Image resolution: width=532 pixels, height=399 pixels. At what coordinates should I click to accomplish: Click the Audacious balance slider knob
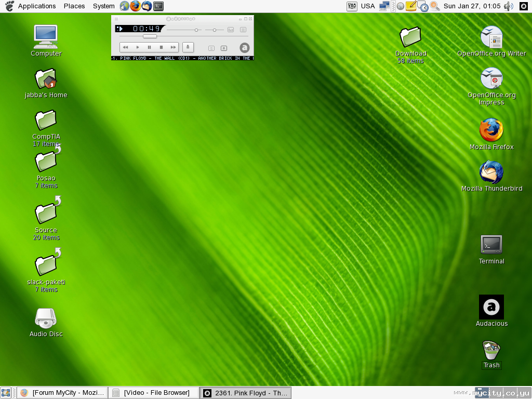coord(215,30)
